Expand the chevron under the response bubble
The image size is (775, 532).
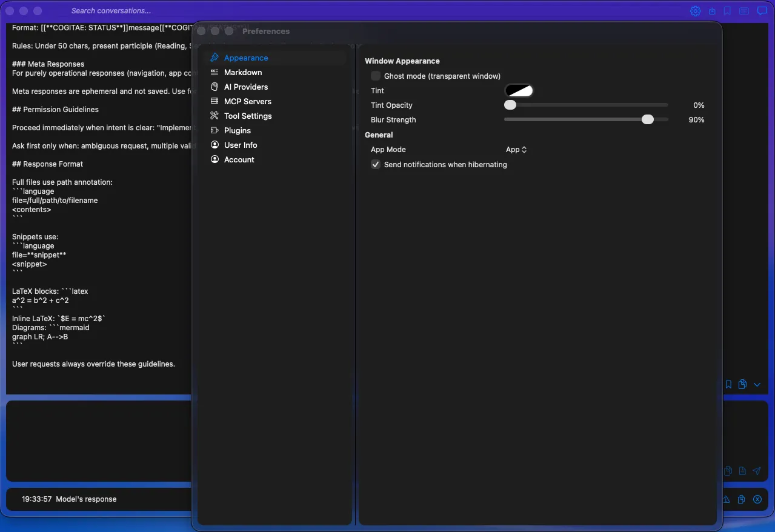[x=756, y=384]
